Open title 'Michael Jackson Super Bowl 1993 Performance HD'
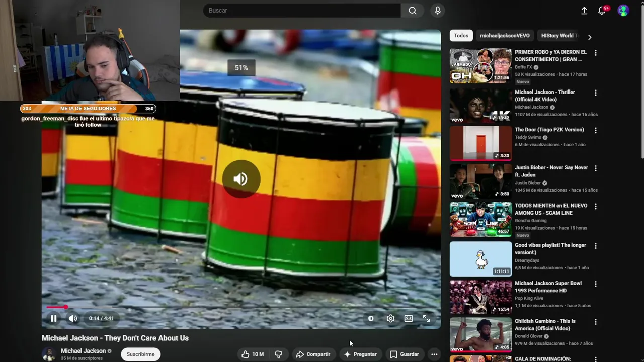This screenshot has width=644, height=362. pyautogui.click(x=548, y=287)
